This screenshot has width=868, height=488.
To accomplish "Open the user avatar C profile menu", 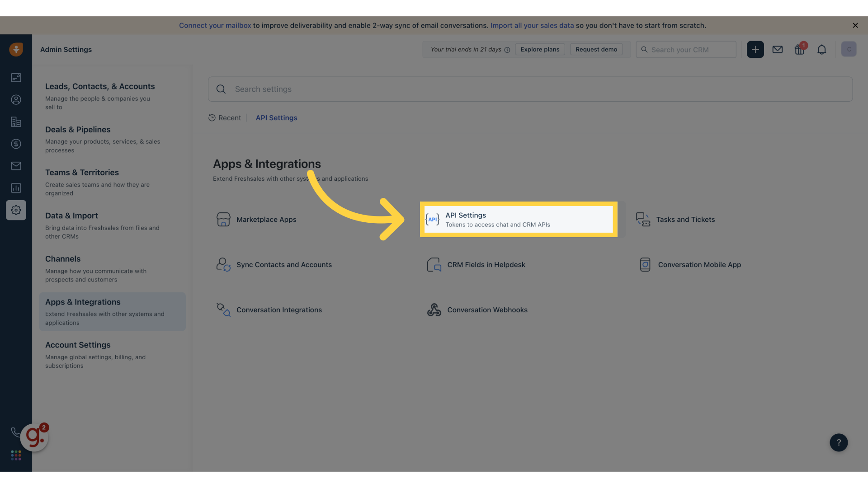I will (x=849, y=49).
